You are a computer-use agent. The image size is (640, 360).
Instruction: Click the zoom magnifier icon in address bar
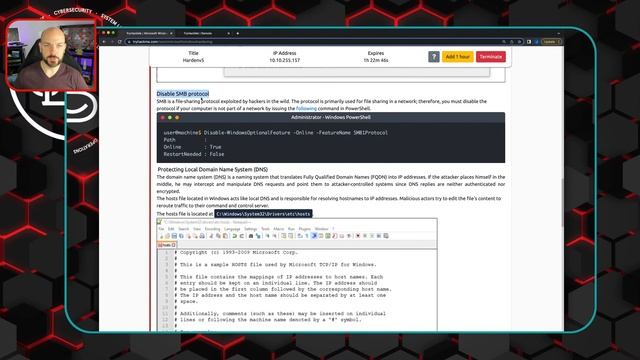pyautogui.click(x=504, y=42)
